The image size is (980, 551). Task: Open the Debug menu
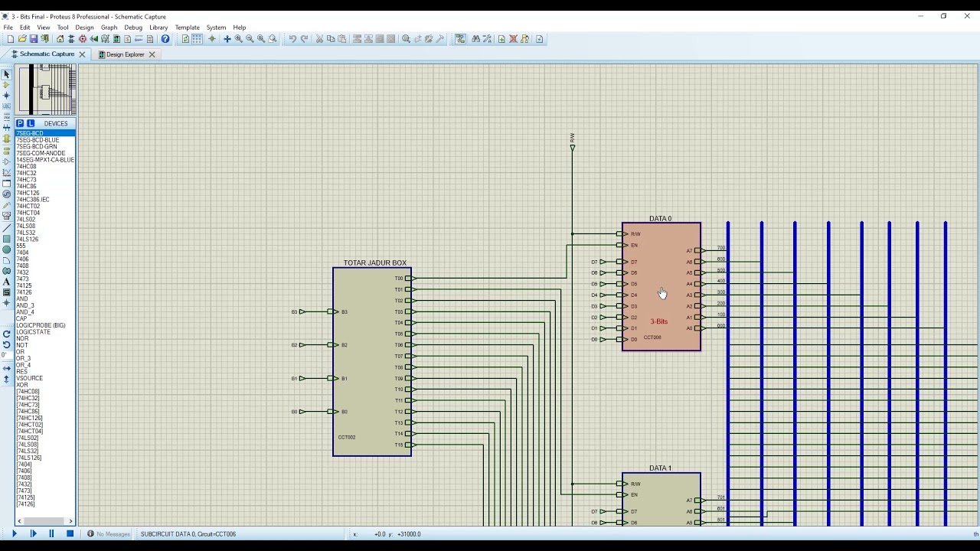pyautogui.click(x=133, y=28)
